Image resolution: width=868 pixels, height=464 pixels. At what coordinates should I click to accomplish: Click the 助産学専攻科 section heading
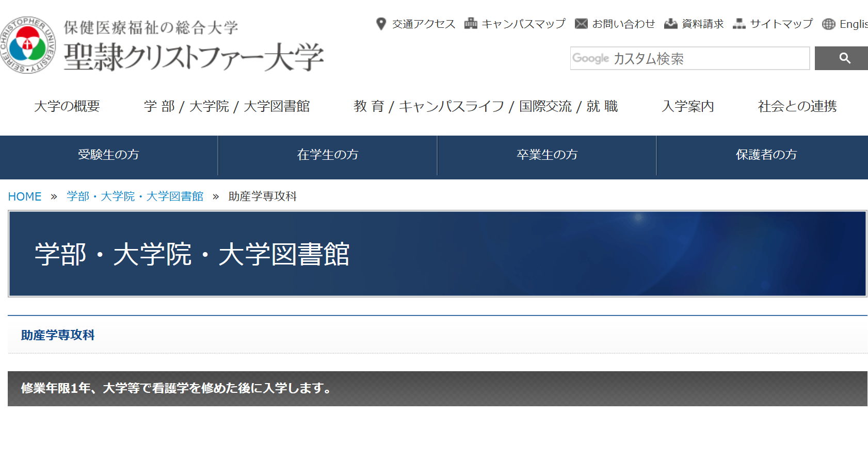click(x=57, y=335)
